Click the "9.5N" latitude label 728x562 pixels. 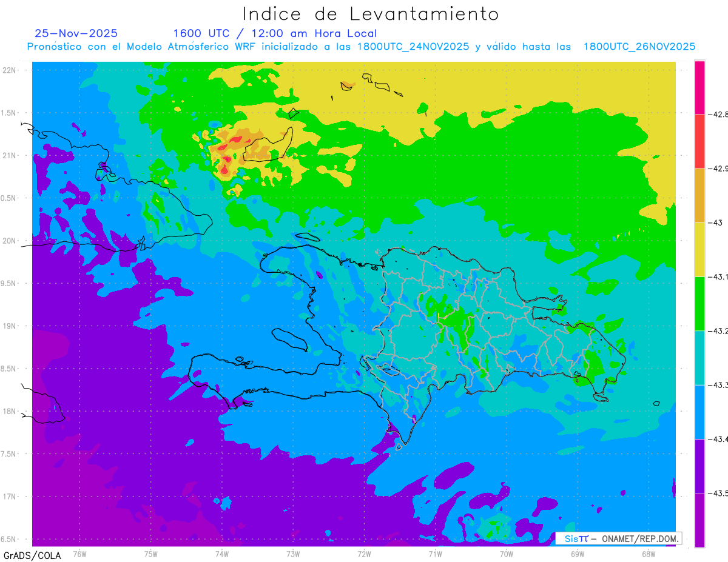[x=9, y=283]
